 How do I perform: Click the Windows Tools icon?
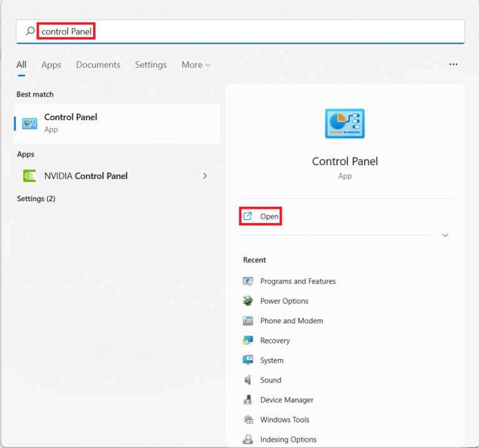point(248,419)
